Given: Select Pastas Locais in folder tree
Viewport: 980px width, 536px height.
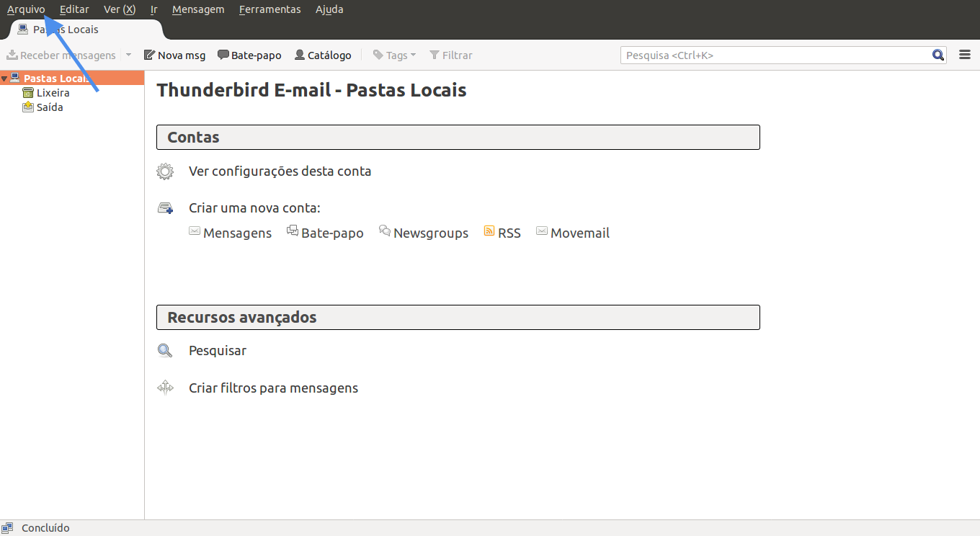Looking at the screenshot, I should coord(72,79).
